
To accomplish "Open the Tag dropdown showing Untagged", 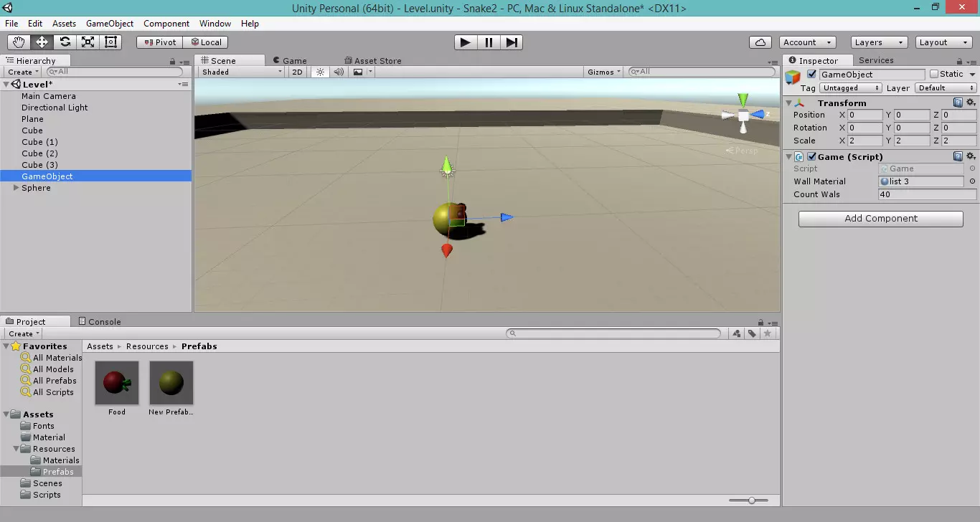I will click(x=851, y=88).
